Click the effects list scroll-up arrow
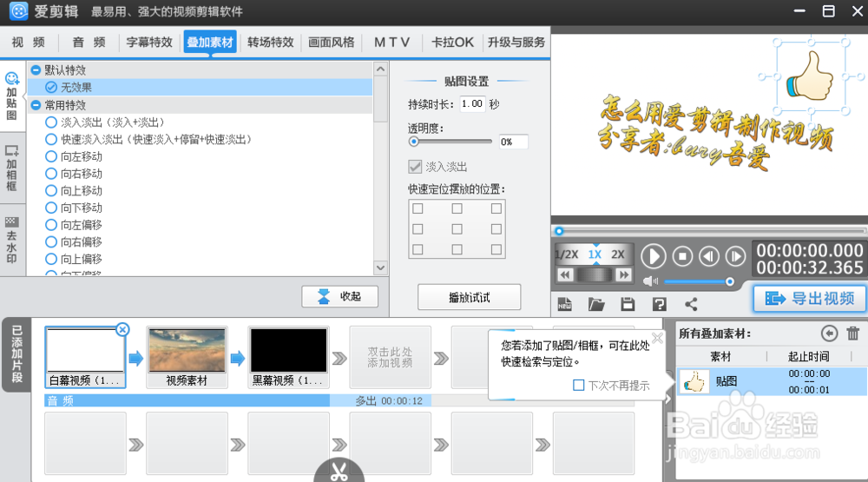This screenshot has height=482, width=868. 380,69
